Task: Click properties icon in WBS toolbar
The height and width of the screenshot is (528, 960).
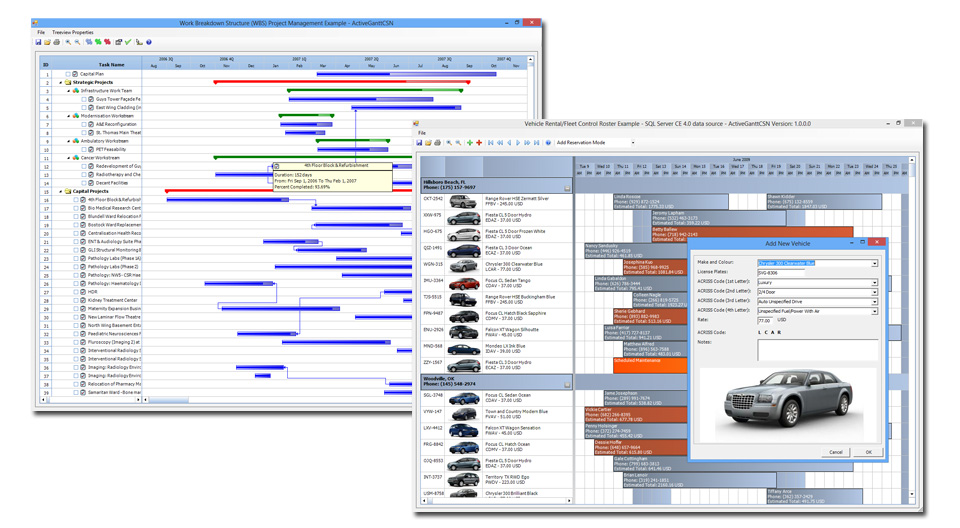Action: coord(119,42)
